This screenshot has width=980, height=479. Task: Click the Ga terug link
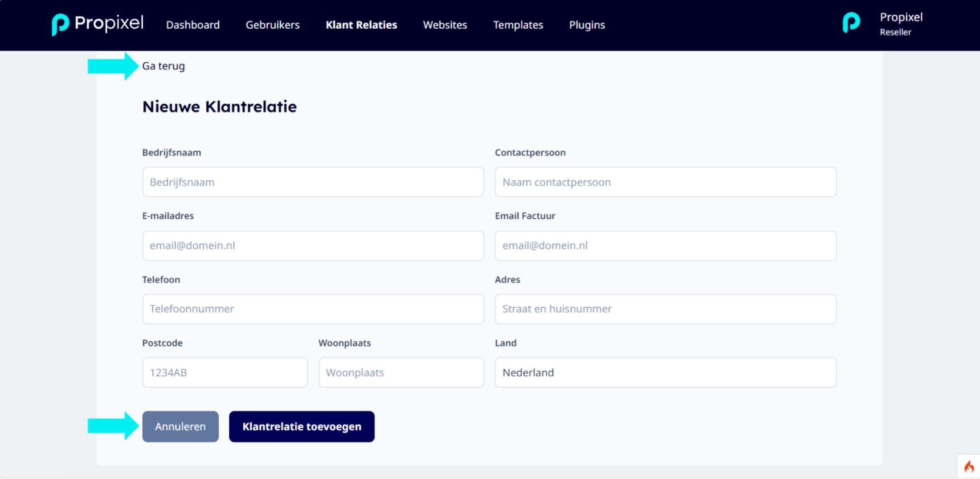point(163,66)
